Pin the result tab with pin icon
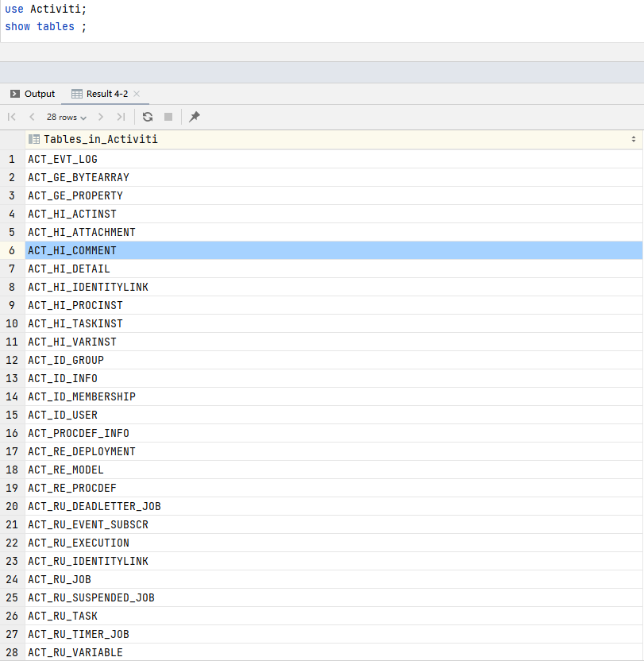This screenshot has height=661, width=644. click(x=195, y=117)
